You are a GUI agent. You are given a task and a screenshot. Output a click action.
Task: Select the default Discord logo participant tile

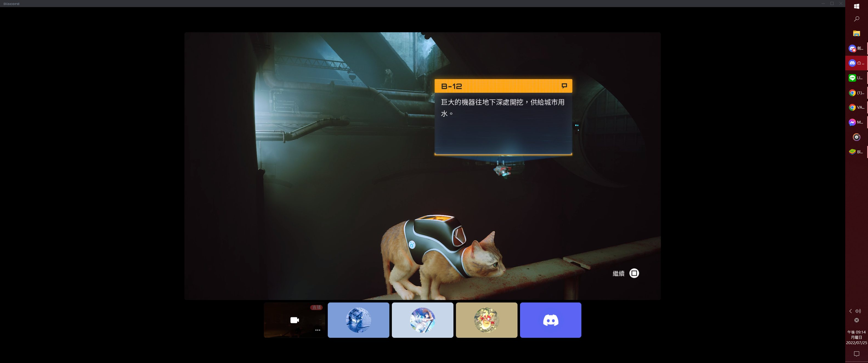(551, 320)
